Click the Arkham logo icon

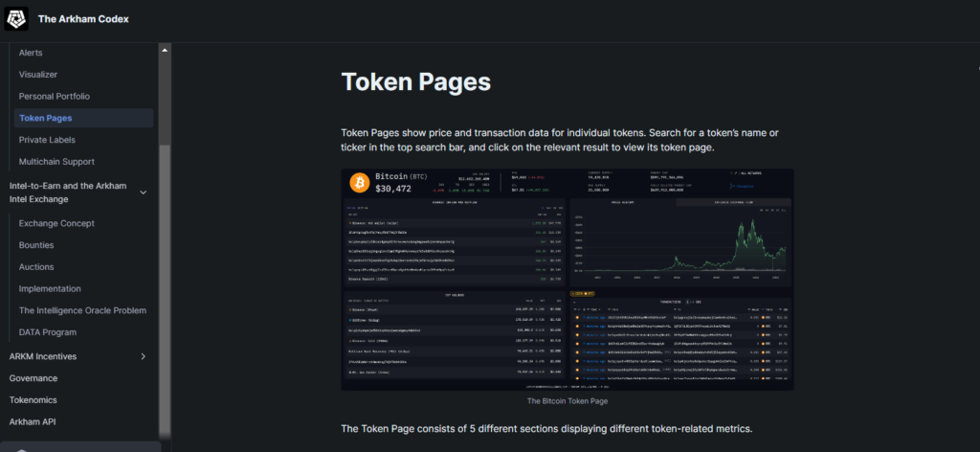(16, 19)
